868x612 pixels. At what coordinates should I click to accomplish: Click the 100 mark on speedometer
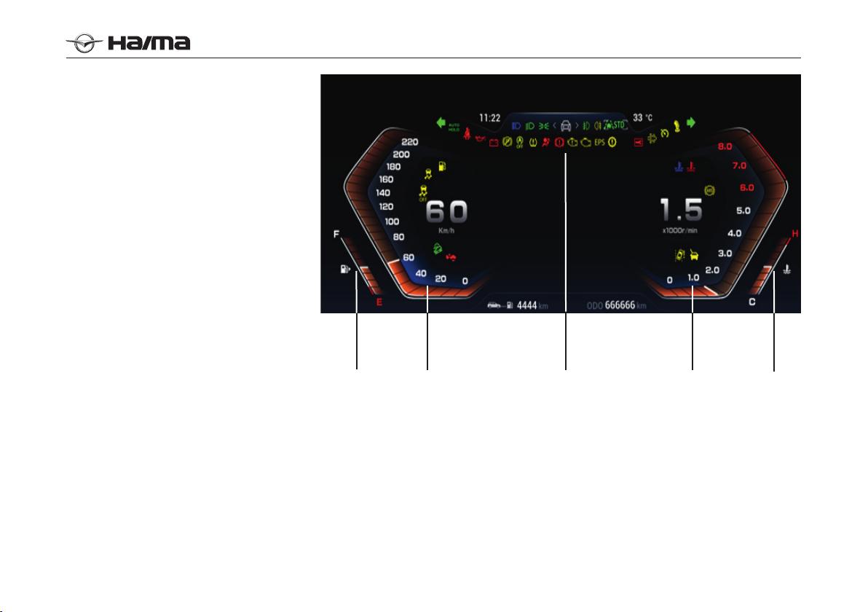pos(392,221)
